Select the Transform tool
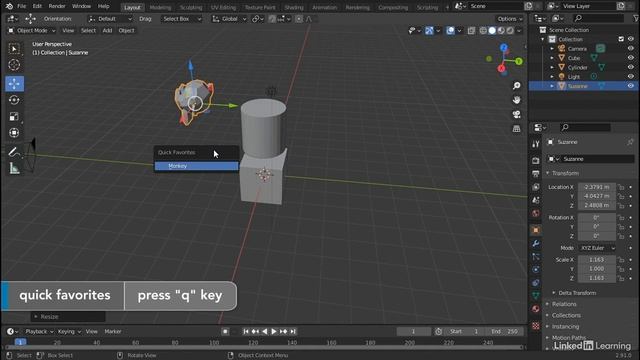Viewport: 640px width, 360px height. 14,133
